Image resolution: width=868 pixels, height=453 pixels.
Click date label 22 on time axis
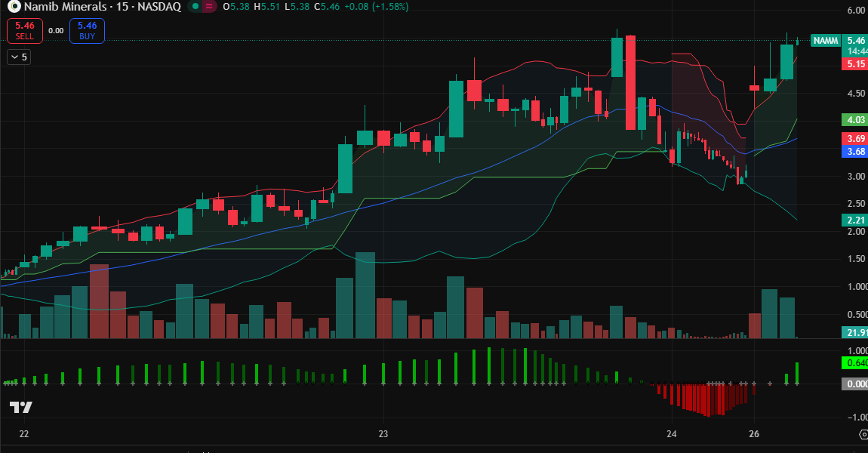24,433
